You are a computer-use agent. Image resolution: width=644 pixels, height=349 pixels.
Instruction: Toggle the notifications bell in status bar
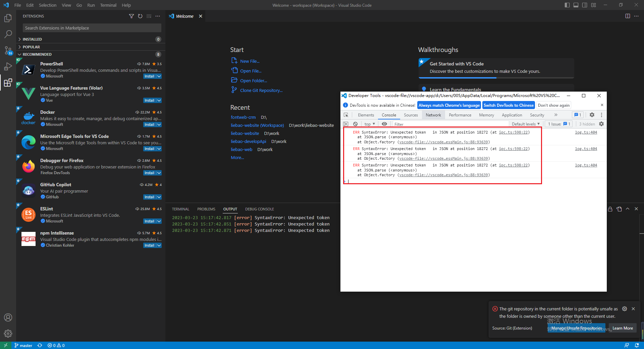636,345
